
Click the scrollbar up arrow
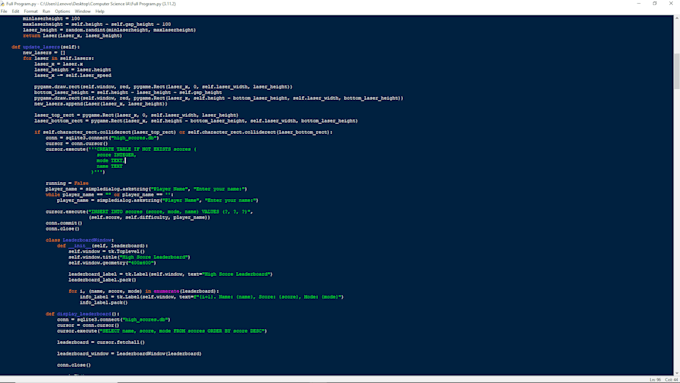[x=677, y=18]
